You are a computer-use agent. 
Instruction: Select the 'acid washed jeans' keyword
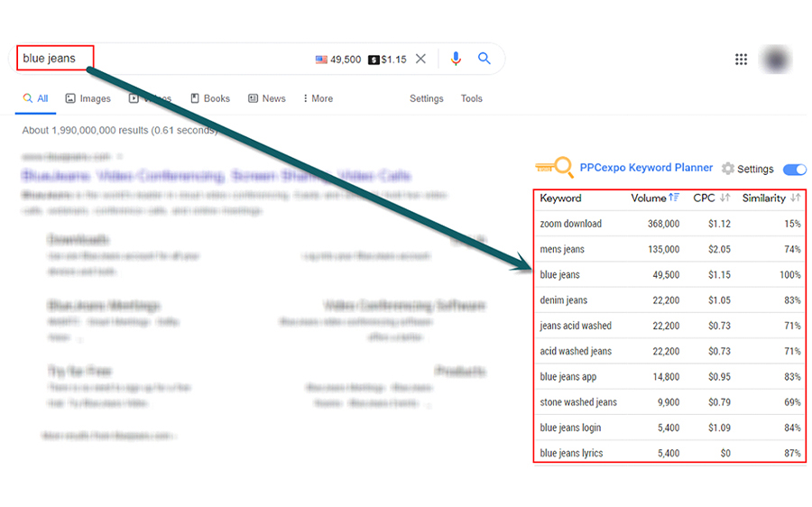[576, 351]
